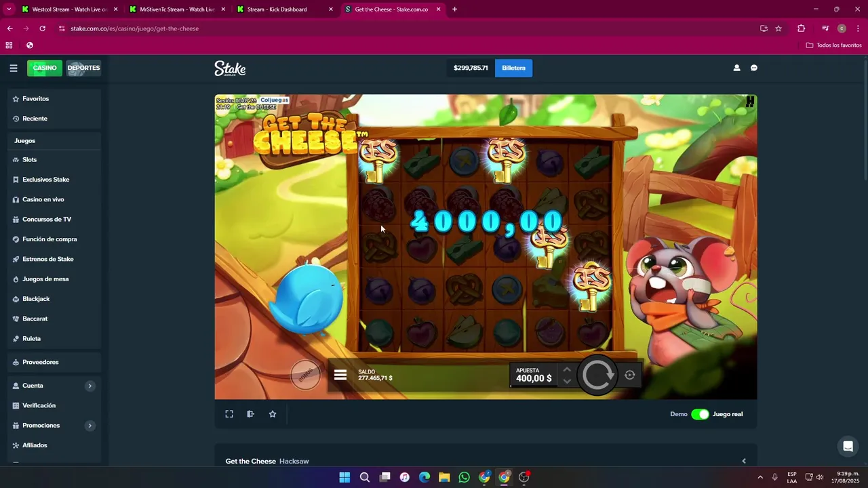Go back to previous page
Image resolution: width=868 pixels, height=488 pixels.
point(9,28)
